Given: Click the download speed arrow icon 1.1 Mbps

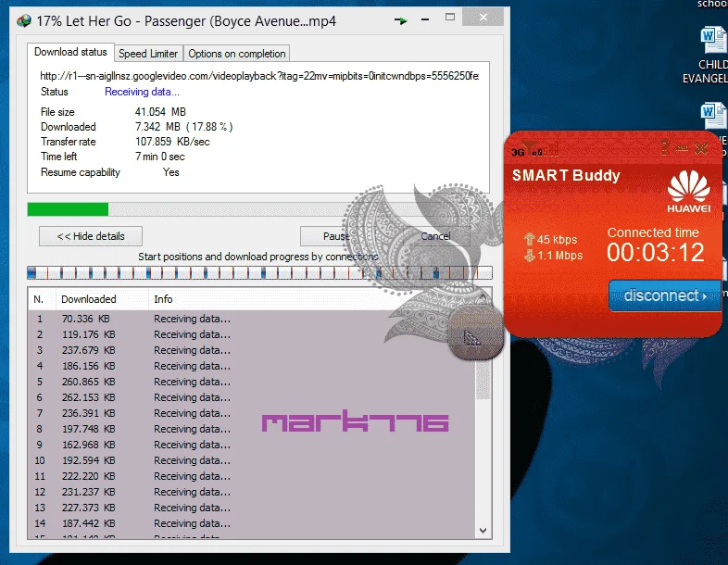Looking at the screenshot, I should (529, 256).
